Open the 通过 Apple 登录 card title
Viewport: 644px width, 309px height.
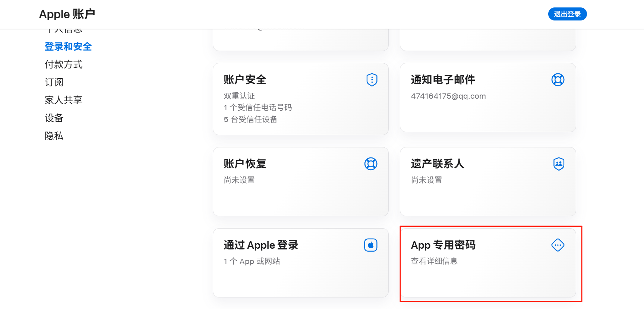coord(261,245)
